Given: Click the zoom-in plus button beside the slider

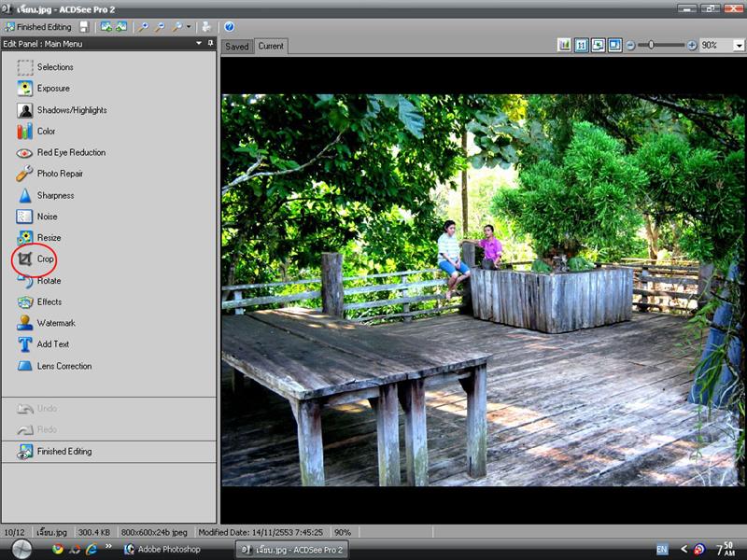Looking at the screenshot, I should [692, 45].
